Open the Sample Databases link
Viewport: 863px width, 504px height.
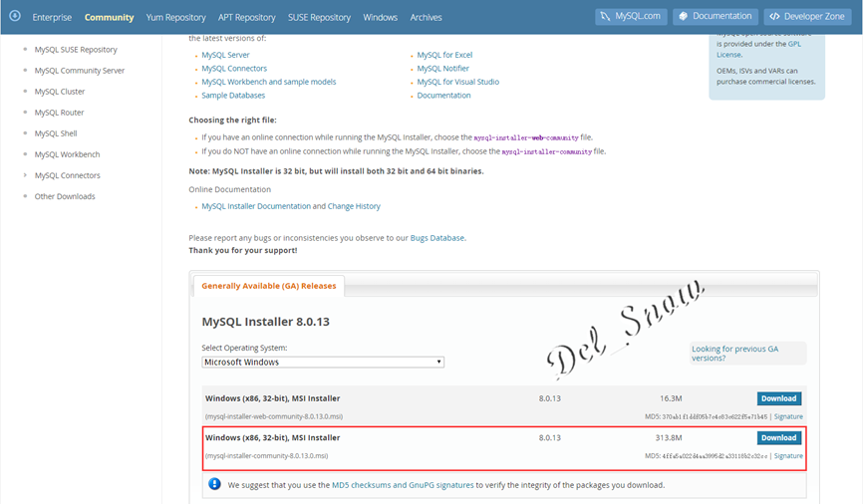(233, 96)
